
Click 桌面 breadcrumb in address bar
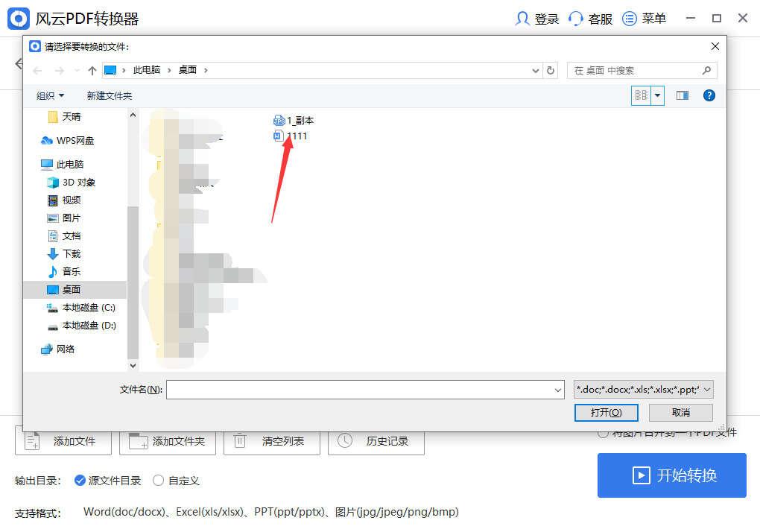click(x=188, y=70)
